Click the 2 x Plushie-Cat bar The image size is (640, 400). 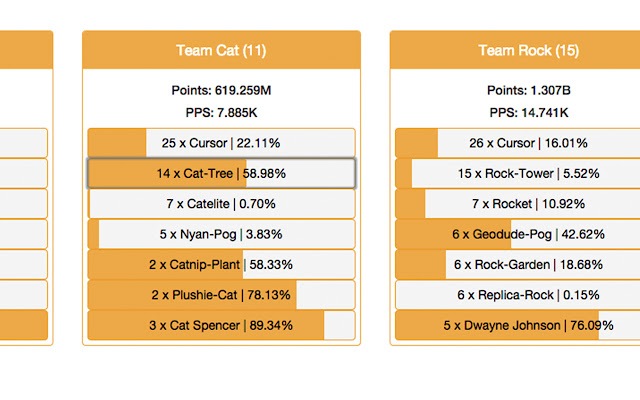point(221,295)
